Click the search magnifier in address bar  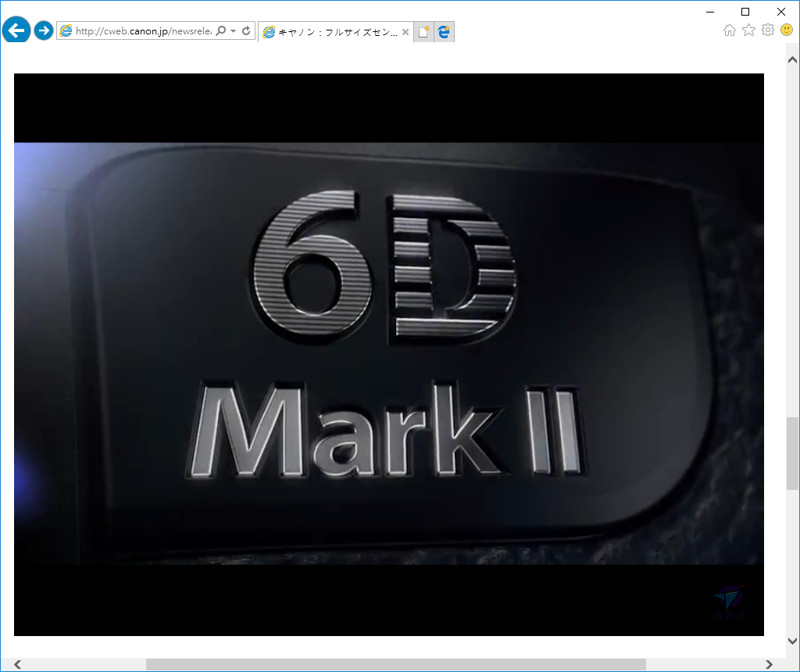(221, 31)
